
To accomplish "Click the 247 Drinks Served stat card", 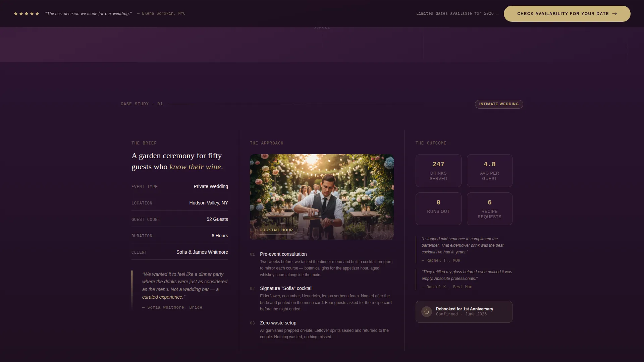I will pyautogui.click(x=438, y=171).
